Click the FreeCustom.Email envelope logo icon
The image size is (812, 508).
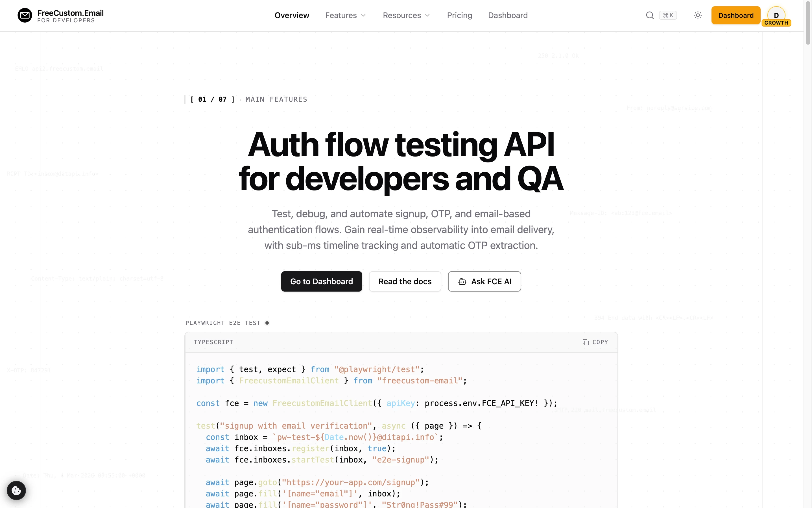coord(25,16)
